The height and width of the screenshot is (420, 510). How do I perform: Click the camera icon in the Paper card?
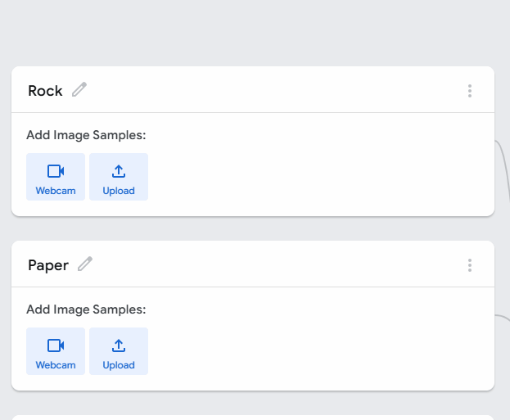pos(56,345)
